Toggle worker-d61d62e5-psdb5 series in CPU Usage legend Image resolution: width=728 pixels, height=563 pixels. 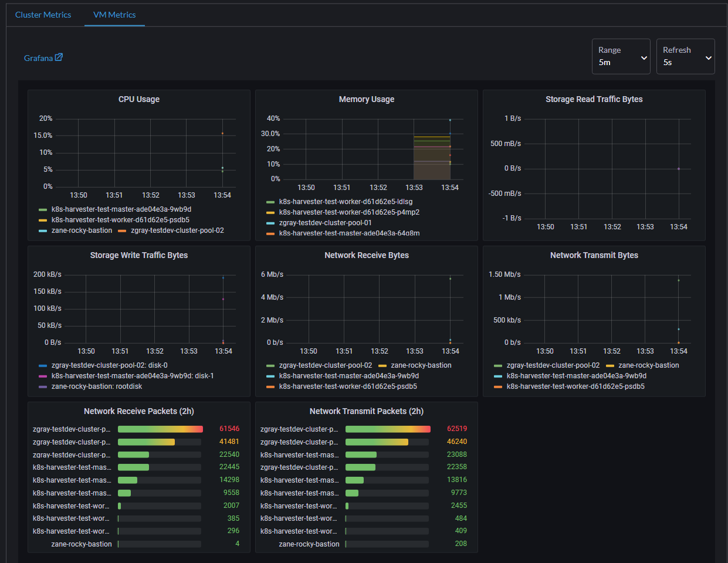[x=120, y=220]
